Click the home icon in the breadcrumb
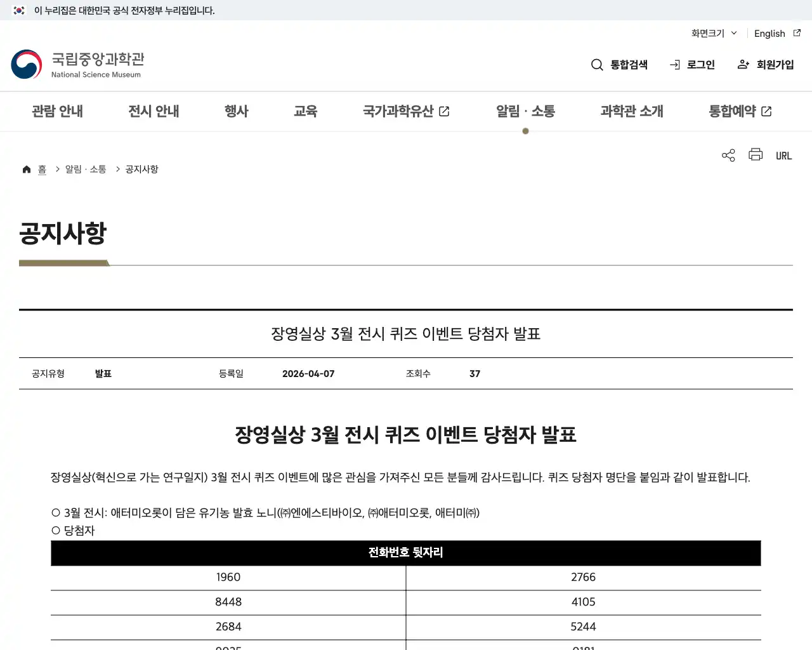Viewport: 812px width, 650px height. coord(27,168)
